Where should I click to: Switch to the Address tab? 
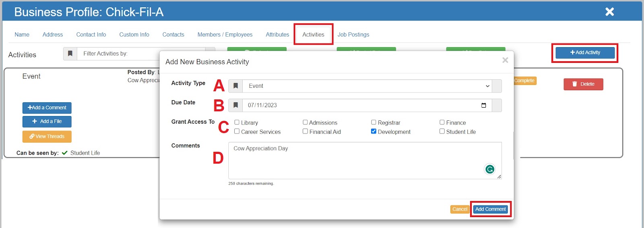coord(53,35)
